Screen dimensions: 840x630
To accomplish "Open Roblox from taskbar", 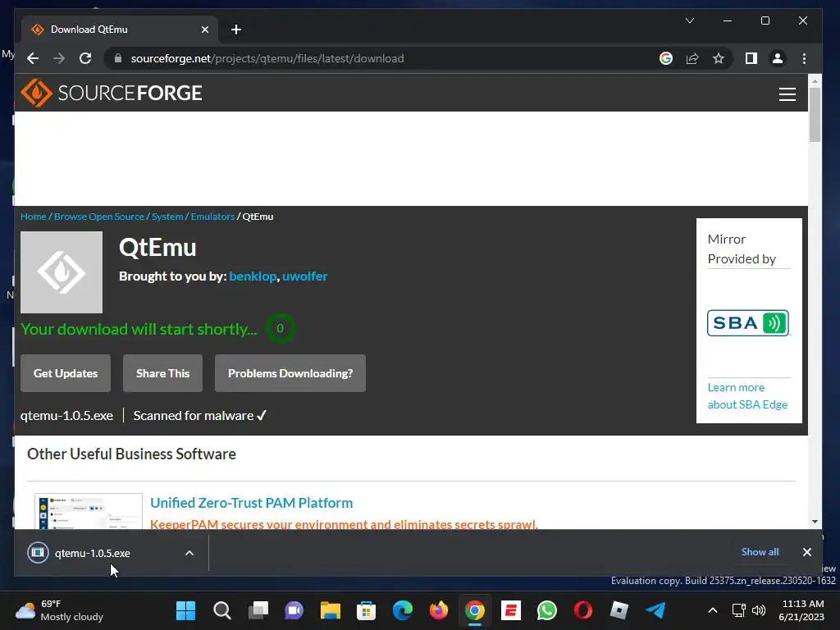I will point(619,610).
